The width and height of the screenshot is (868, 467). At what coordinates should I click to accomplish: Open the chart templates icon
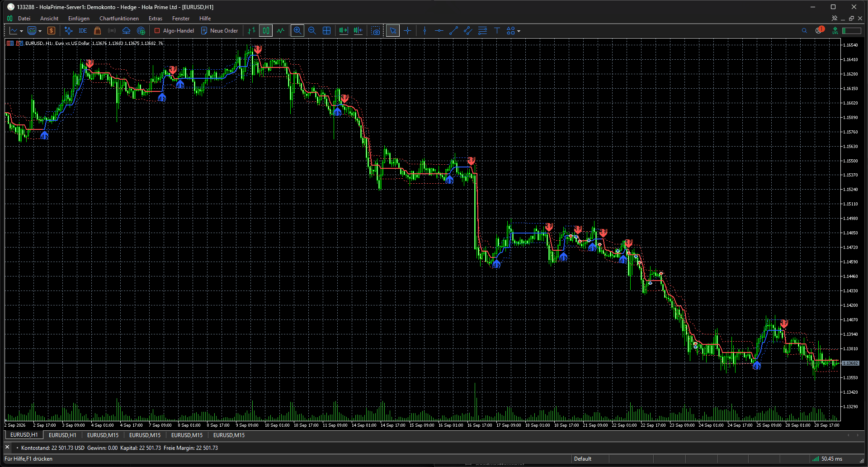click(32, 31)
